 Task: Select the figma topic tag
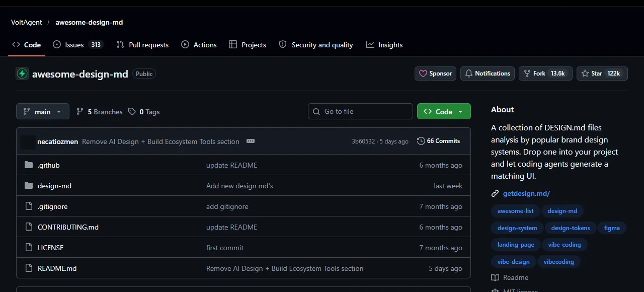click(x=612, y=228)
